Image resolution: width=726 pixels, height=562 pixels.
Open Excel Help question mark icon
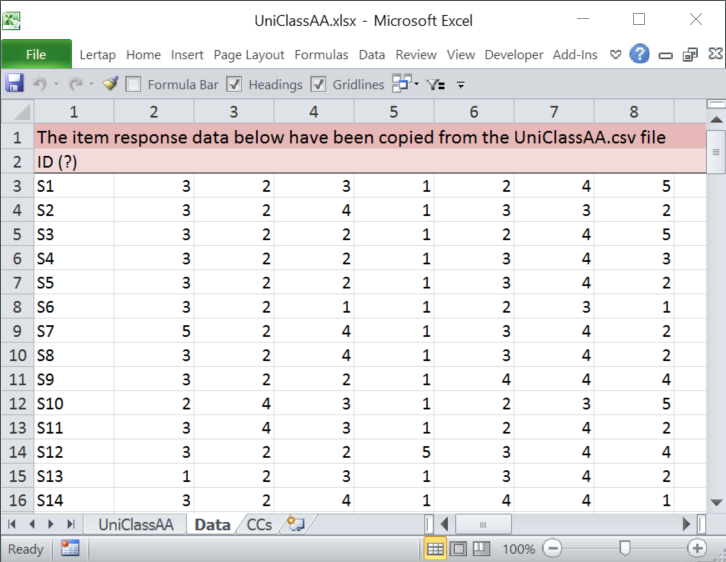pyautogui.click(x=639, y=55)
